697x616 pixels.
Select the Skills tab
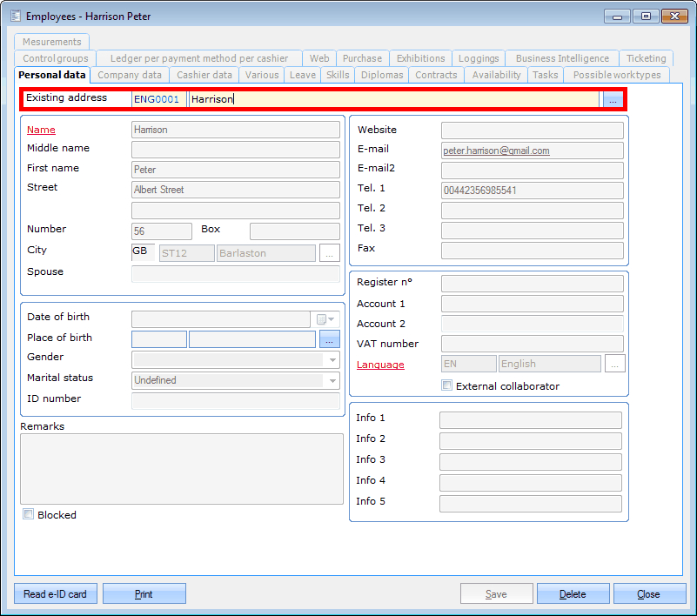[x=338, y=75]
